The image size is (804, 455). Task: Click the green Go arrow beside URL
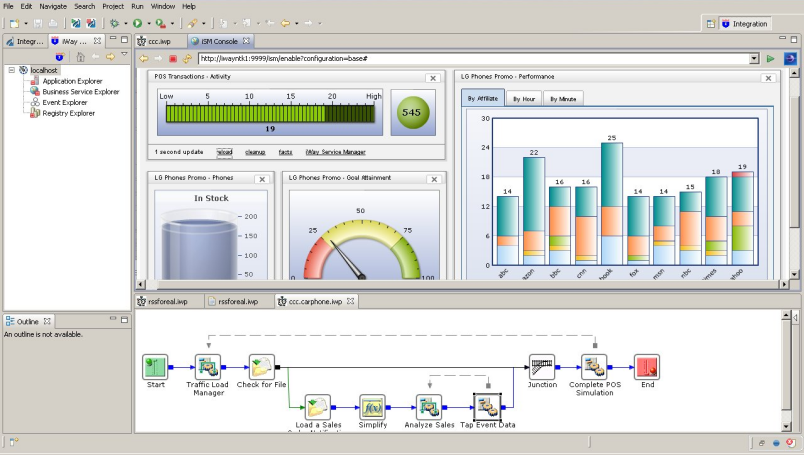771,59
